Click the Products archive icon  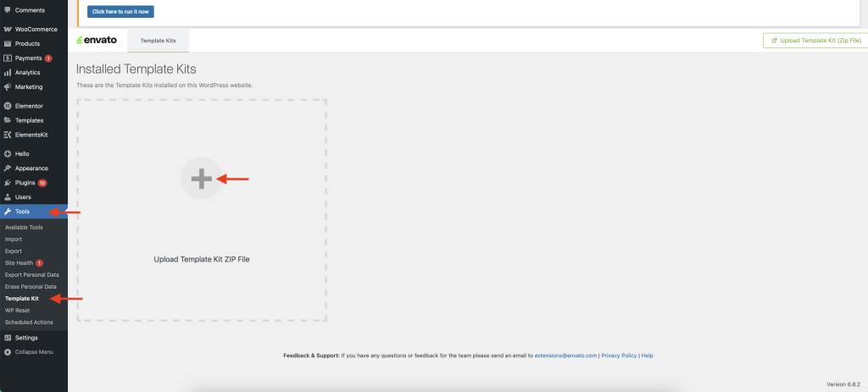point(7,44)
